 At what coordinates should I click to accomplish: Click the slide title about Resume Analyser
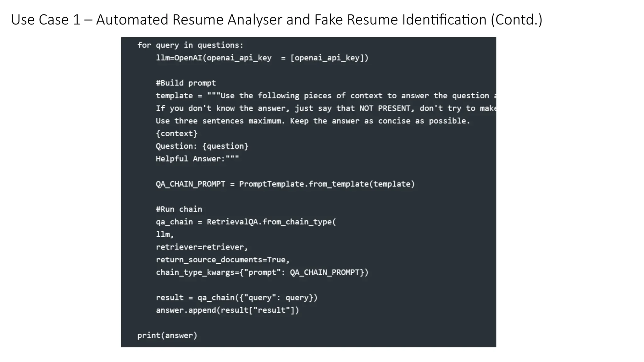click(277, 20)
